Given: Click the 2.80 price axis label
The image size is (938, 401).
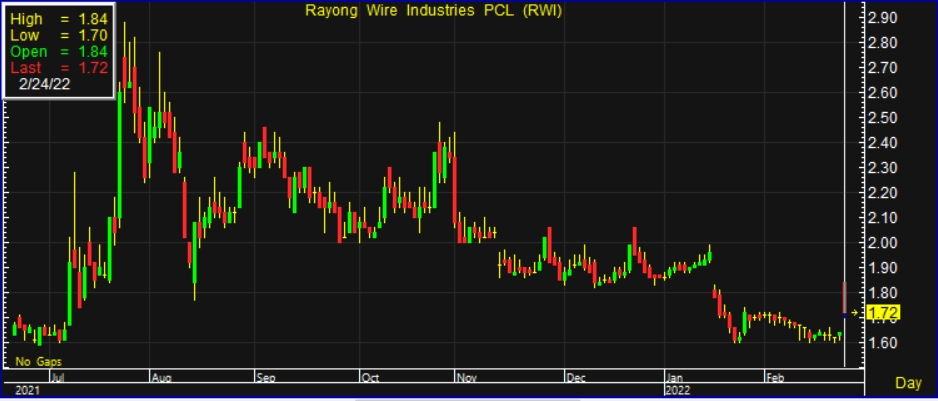Looking at the screenshot, I should coord(882,43).
